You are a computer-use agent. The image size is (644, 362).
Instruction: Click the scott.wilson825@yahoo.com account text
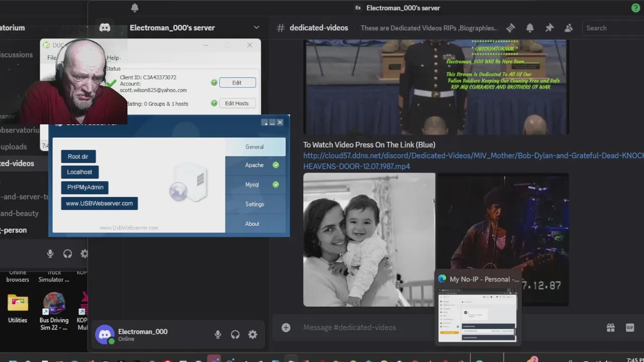[x=153, y=90]
